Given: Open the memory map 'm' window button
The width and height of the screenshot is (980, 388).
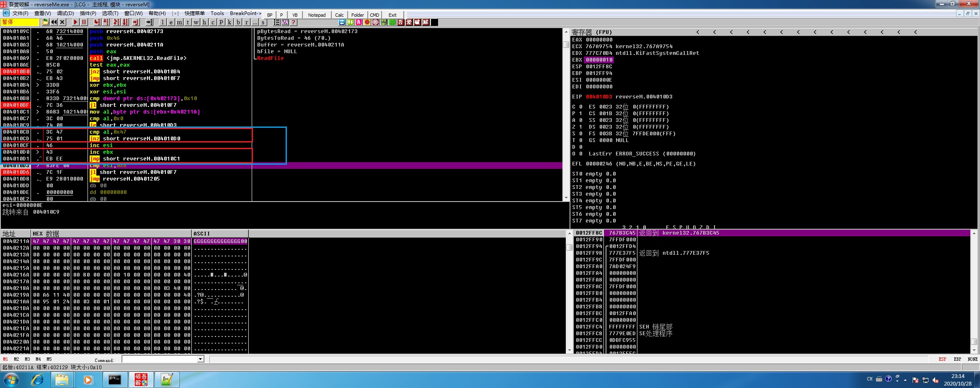Looking at the screenshot, I should tap(179, 22).
